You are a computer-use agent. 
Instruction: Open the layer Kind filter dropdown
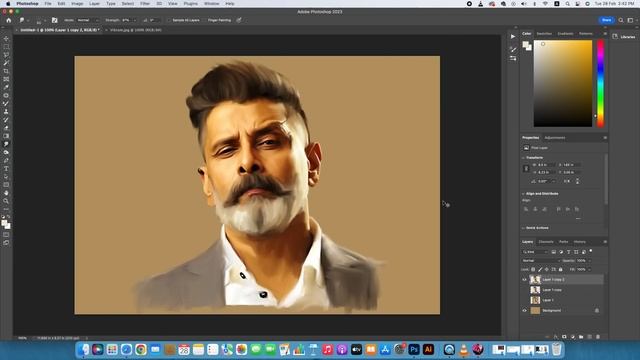pos(535,252)
